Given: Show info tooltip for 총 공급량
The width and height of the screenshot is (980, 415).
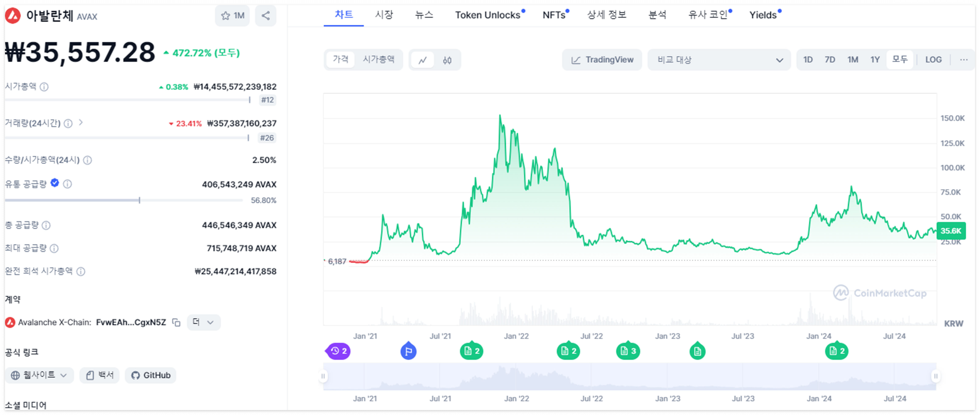Looking at the screenshot, I should point(46,225).
